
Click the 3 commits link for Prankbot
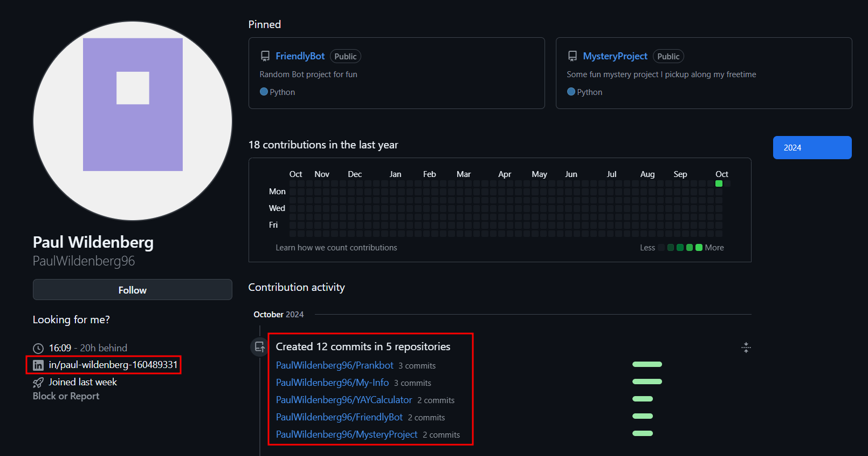[x=417, y=366]
